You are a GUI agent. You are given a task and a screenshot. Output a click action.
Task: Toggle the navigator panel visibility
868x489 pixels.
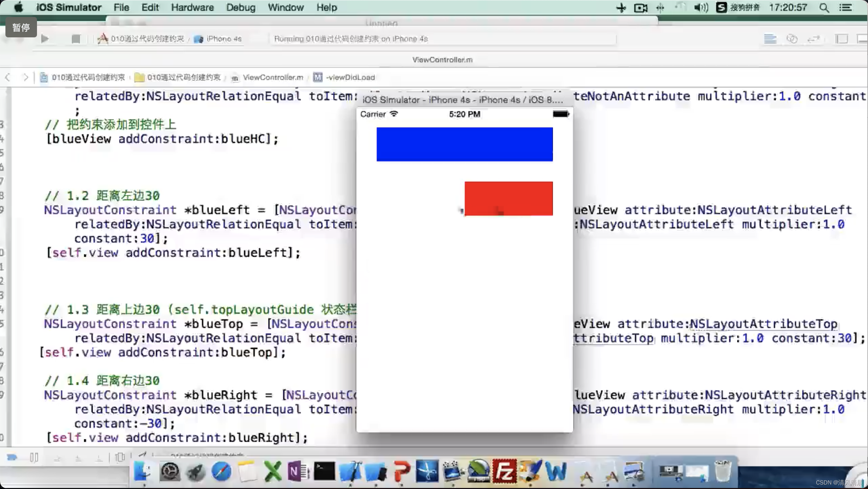tap(841, 39)
